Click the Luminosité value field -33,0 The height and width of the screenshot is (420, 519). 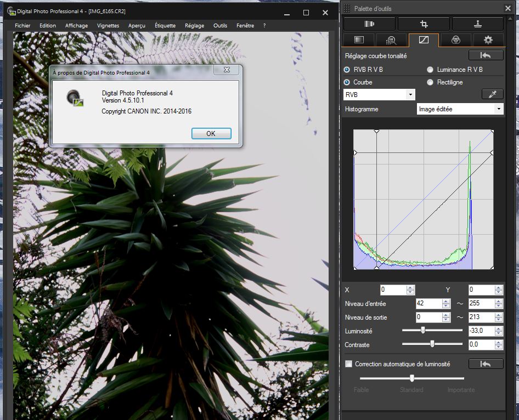pos(482,331)
